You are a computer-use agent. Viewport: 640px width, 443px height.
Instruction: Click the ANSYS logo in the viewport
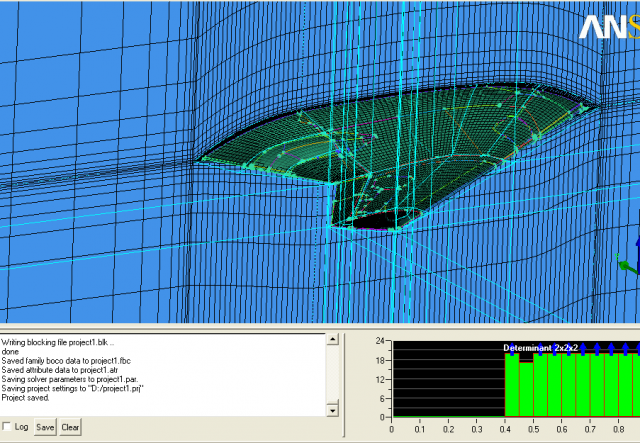coord(608,27)
